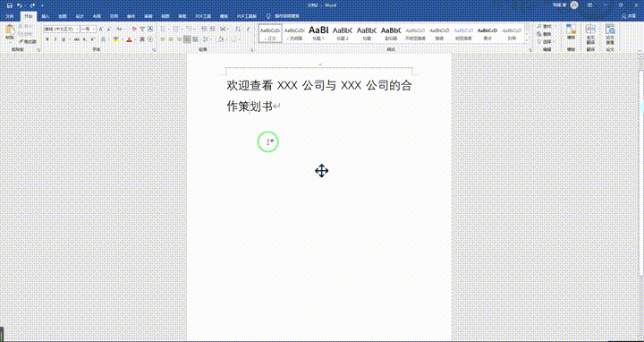Toggle Italic formatting
This screenshot has height=342, width=644.
click(x=55, y=39)
